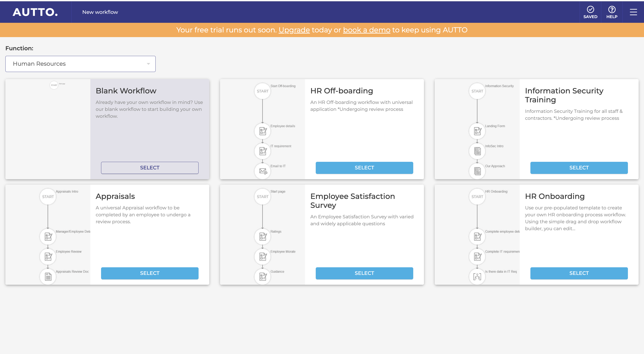The height and width of the screenshot is (354, 644).
Task: Click the book a demo link
Action: tap(366, 30)
